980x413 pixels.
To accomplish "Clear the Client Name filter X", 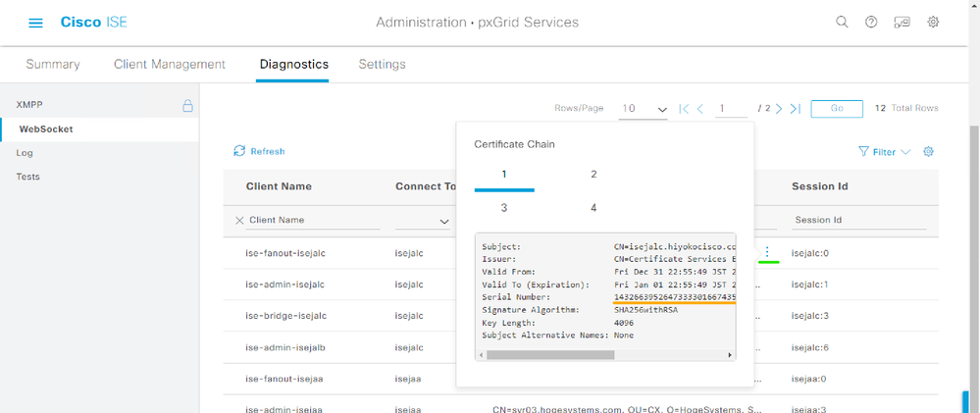I will 238,220.
